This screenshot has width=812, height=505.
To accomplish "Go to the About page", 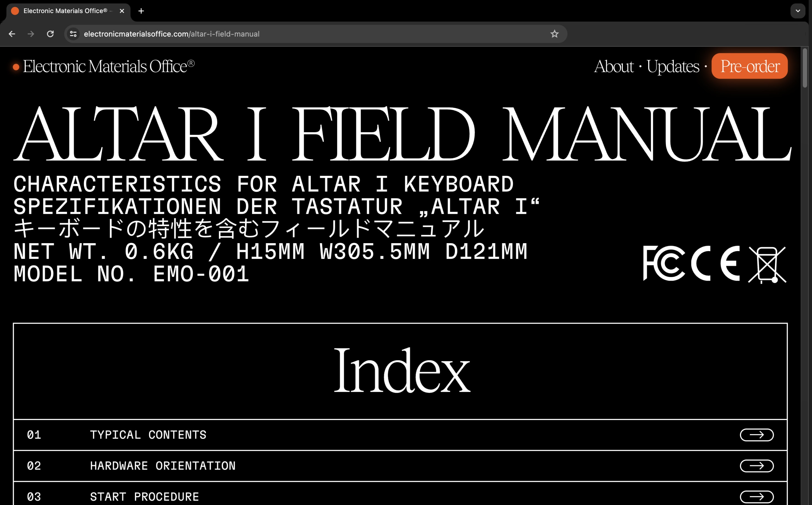I will [x=613, y=67].
